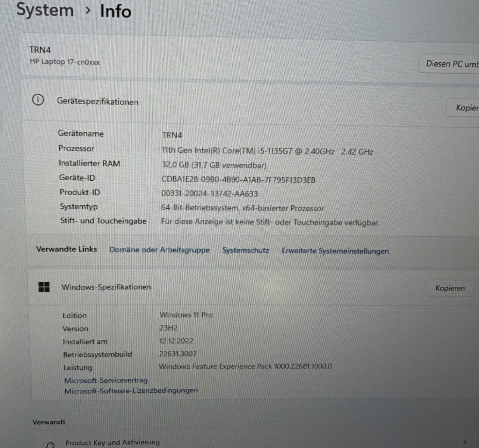Image resolution: width=479 pixels, height=448 pixels.
Task: Click the info icon beside Gerätespezifikationen
Action: coord(38,100)
